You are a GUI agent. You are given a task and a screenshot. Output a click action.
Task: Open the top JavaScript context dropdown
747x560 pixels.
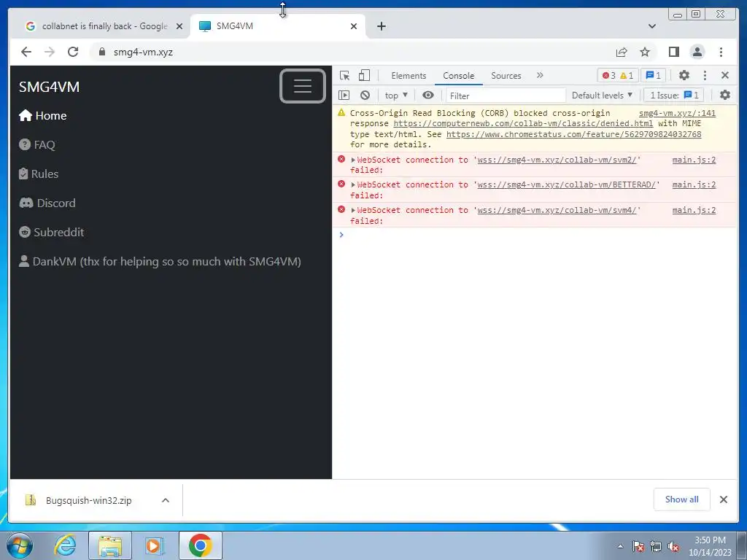tap(396, 96)
